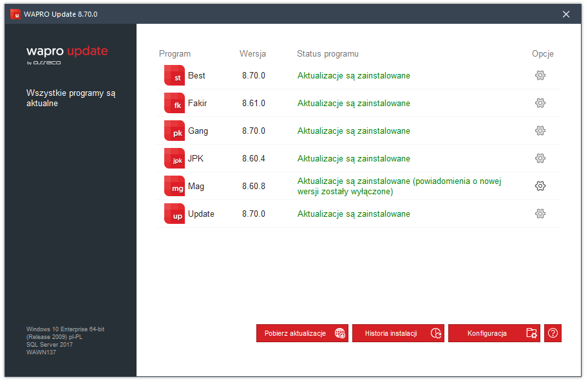Close the WAPRO Update window
Viewport: 588px width, 384px height.
pos(566,14)
